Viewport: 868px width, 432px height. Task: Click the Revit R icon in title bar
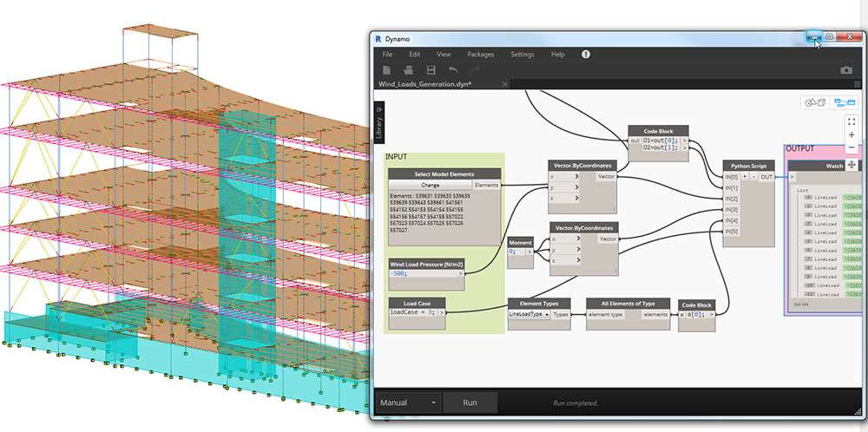378,39
